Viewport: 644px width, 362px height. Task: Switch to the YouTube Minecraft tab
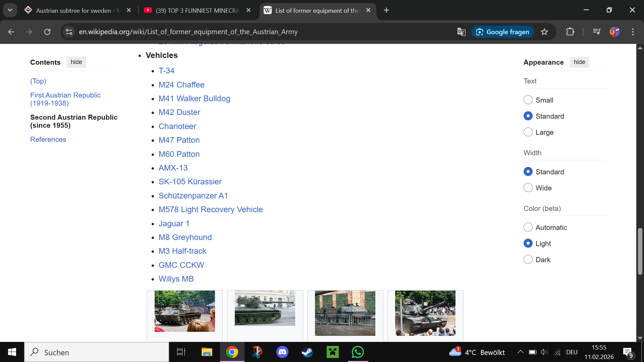(197, 10)
